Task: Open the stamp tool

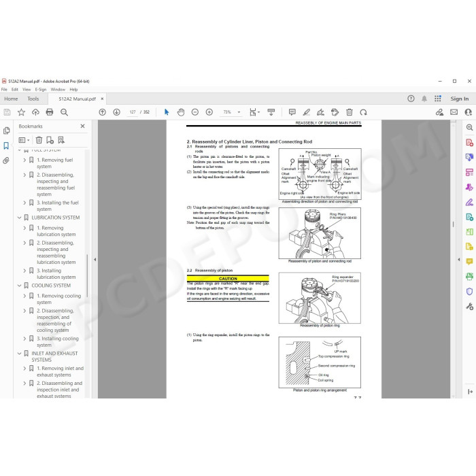Action: (x=335, y=112)
